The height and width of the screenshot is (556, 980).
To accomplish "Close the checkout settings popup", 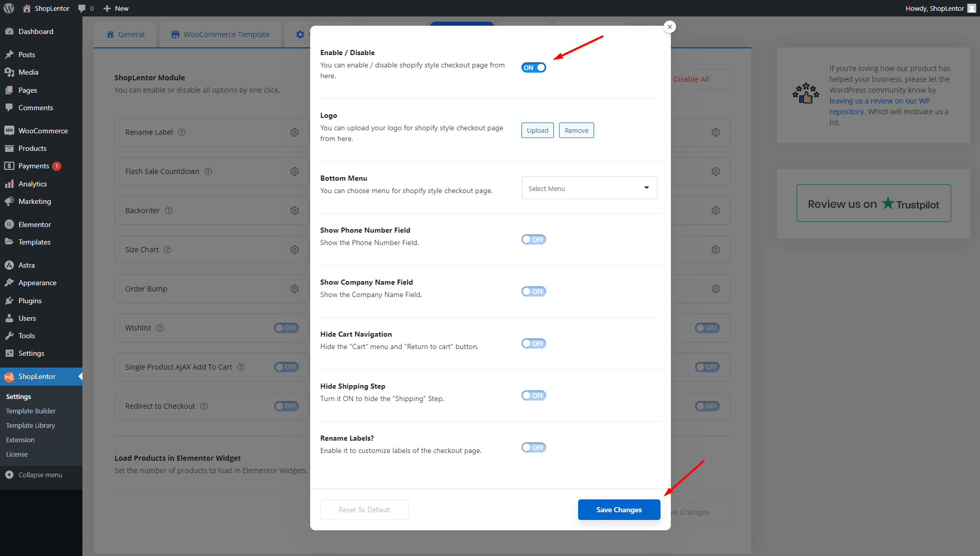I will (x=669, y=27).
